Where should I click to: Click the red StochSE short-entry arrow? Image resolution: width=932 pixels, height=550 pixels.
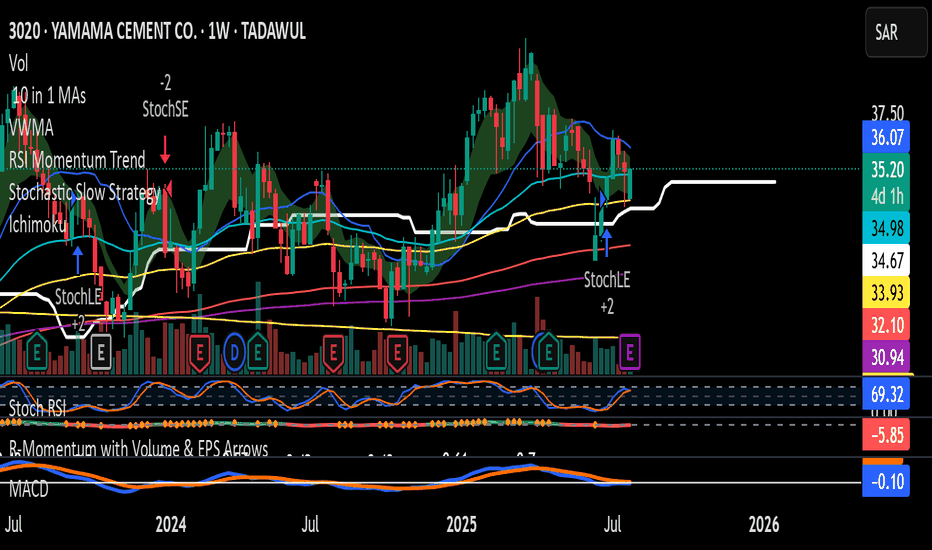click(x=165, y=150)
